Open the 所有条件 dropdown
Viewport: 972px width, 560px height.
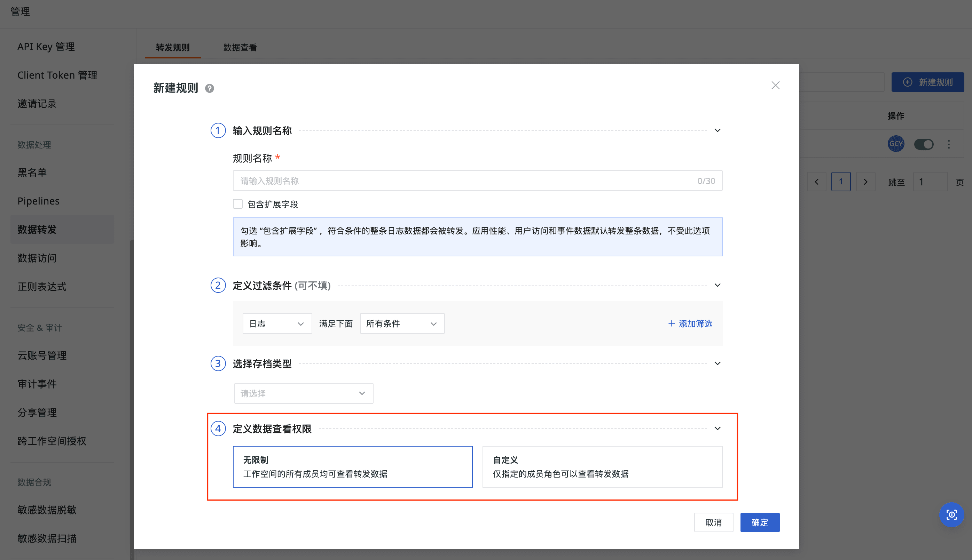pyautogui.click(x=402, y=323)
